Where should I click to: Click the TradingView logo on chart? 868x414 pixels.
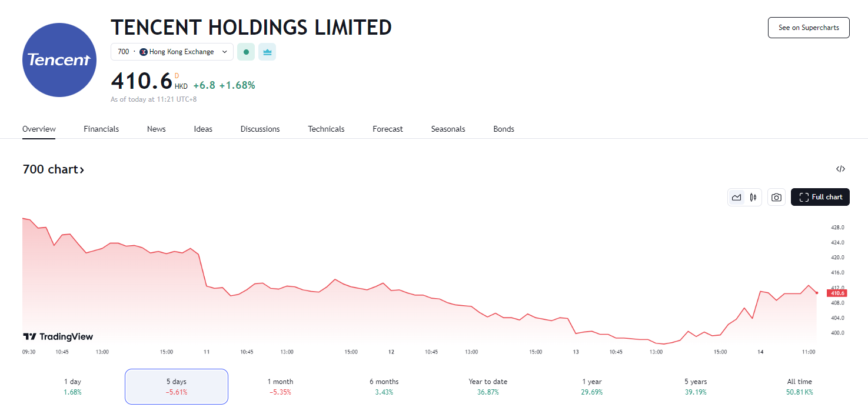click(x=58, y=337)
